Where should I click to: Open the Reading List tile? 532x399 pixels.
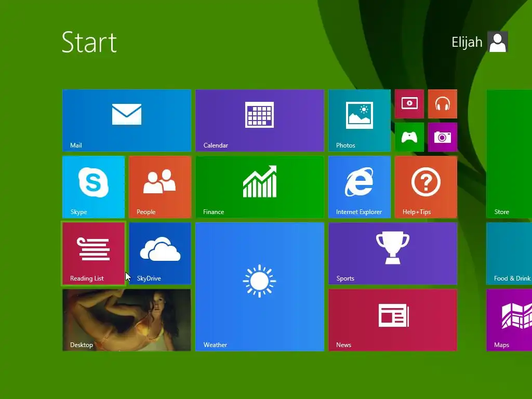coord(94,254)
